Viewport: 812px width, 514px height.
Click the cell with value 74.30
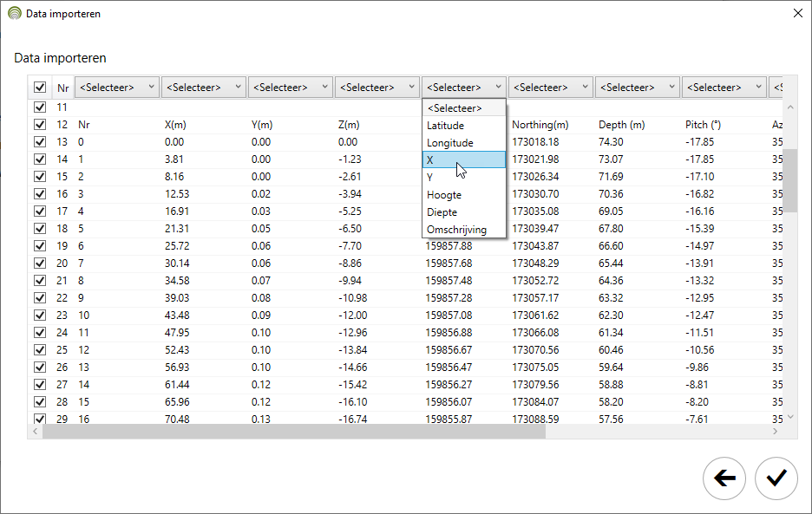click(611, 142)
